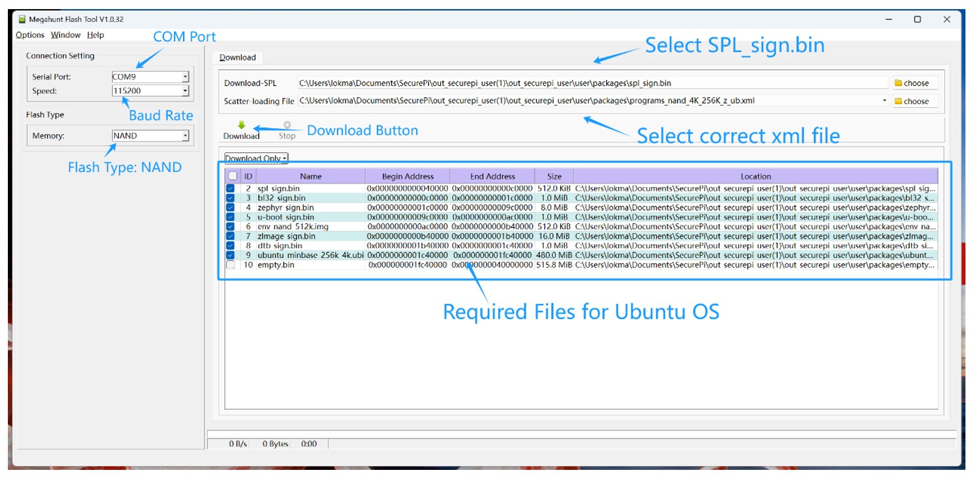This screenshot has height=482, width=980.
Task: Open the Memory NAND dropdown
Action: pyautogui.click(x=185, y=136)
